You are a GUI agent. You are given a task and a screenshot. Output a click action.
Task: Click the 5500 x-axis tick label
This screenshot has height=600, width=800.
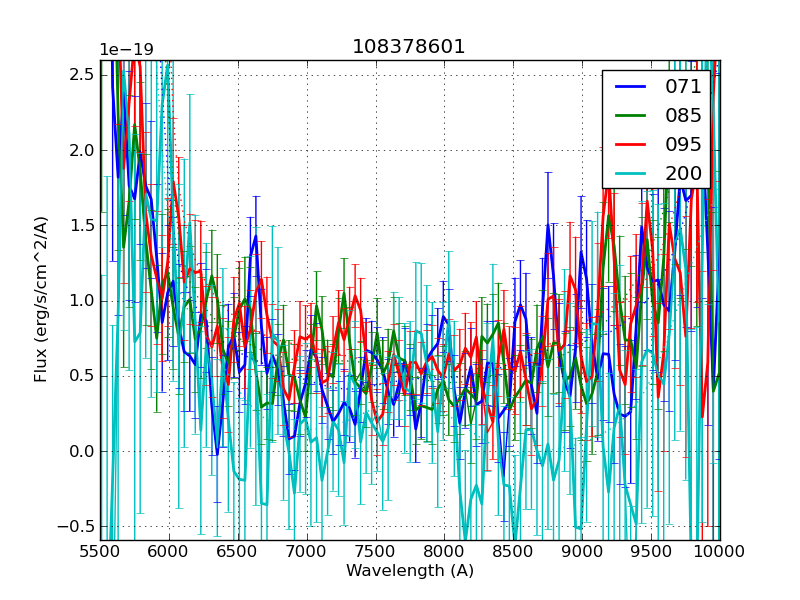(100, 551)
